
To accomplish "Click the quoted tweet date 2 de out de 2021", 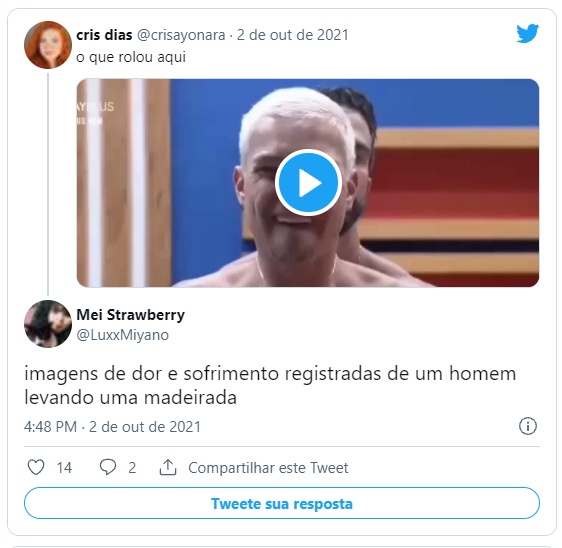I will [293, 35].
